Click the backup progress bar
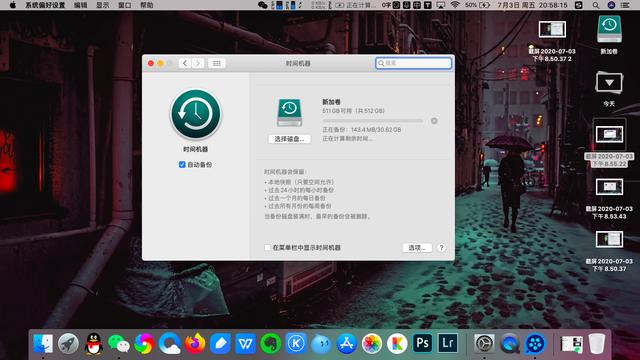The height and width of the screenshot is (360, 640). click(x=373, y=121)
